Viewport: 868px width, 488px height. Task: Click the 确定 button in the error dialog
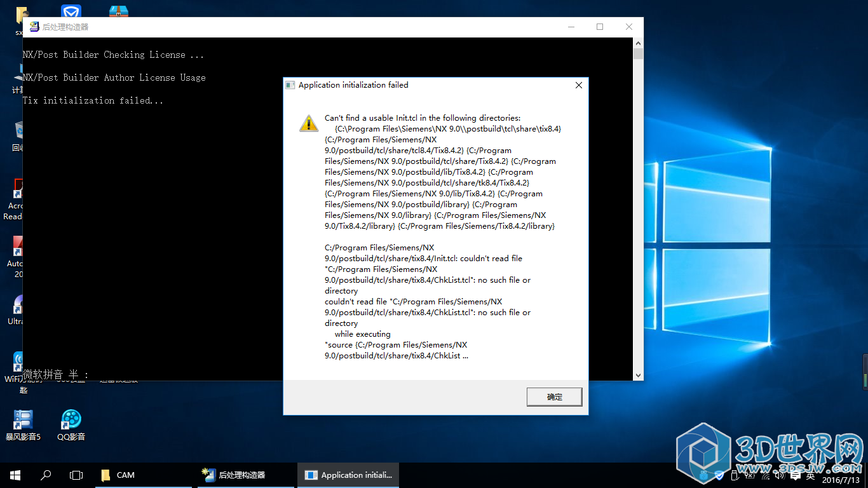point(554,396)
